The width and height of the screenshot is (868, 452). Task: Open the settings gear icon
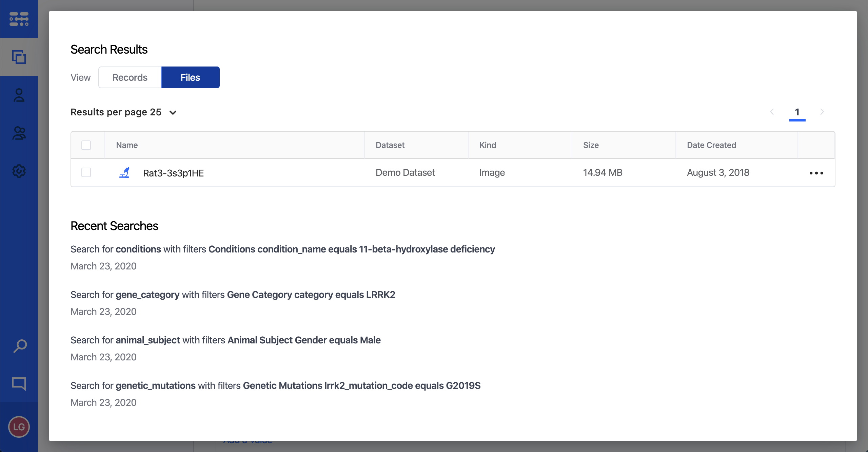19,171
